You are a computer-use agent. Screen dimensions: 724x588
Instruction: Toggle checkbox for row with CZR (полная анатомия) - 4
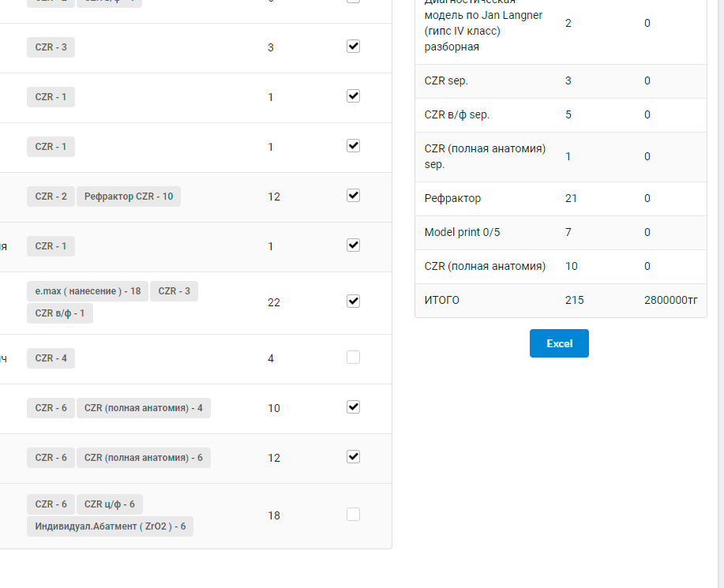[x=353, y=407]
